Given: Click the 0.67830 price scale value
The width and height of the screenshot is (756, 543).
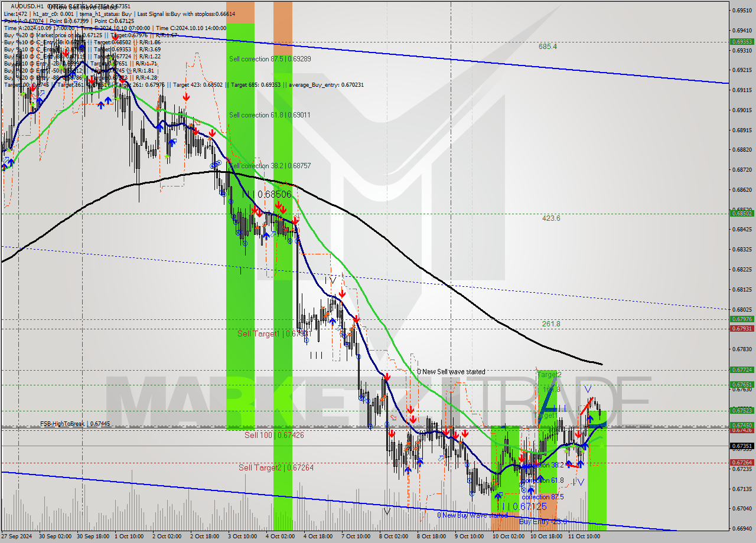Looking at the screenshot, I should [x=741, y=349].
